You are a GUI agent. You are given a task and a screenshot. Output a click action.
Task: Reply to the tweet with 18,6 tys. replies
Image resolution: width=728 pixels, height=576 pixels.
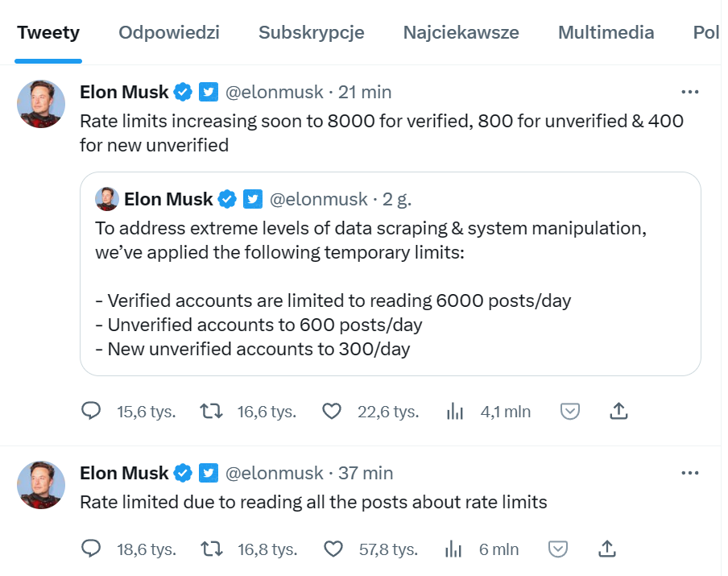point(92,549)
